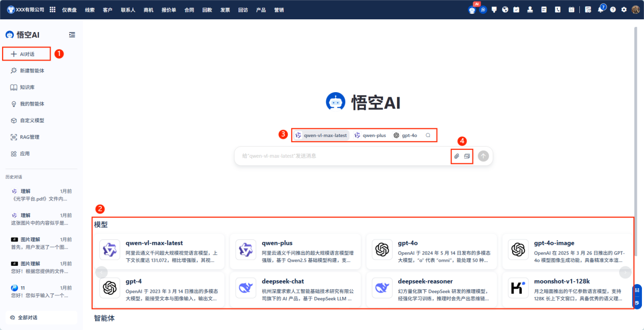The image size is (644, 330).
Task: Open the 合同 top menu
Action: point(189,10)
